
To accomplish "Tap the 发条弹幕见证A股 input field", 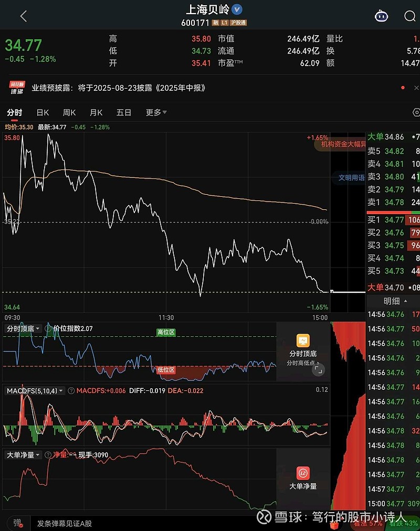I will pyautogui.click(x=65, y=524).
